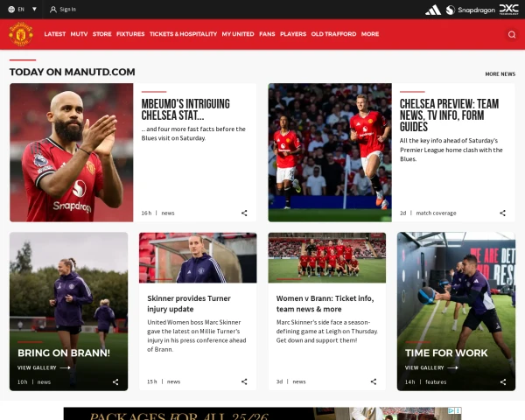Viewport: 525px width, 420px height.
Task: Click the match coverage tag
Action: coord(436,213)
